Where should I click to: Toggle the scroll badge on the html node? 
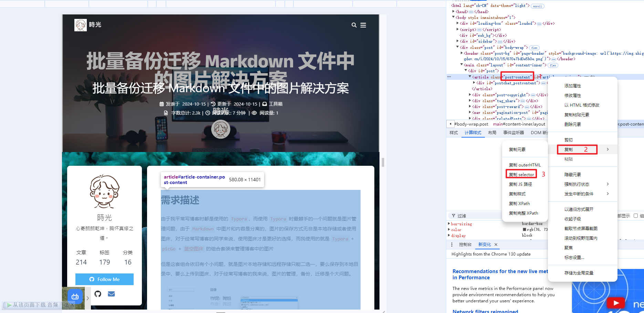[x=537, y=6]
